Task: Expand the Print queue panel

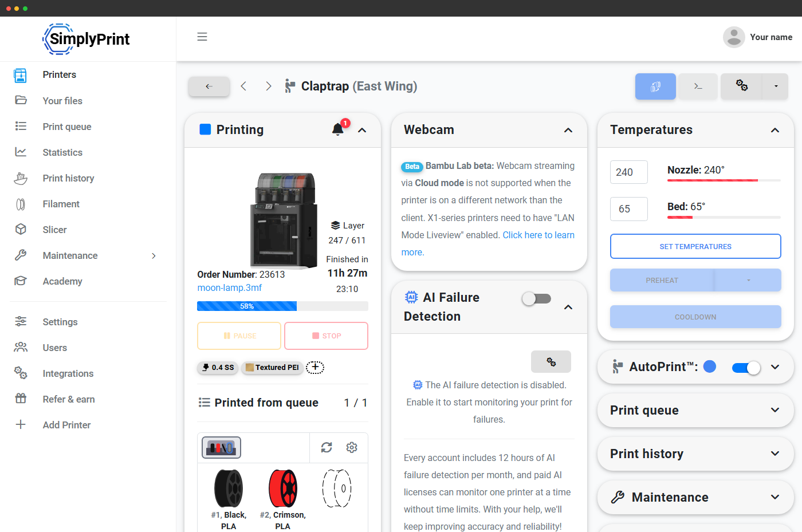Action: pyautogui.click(x=775, y=410)
